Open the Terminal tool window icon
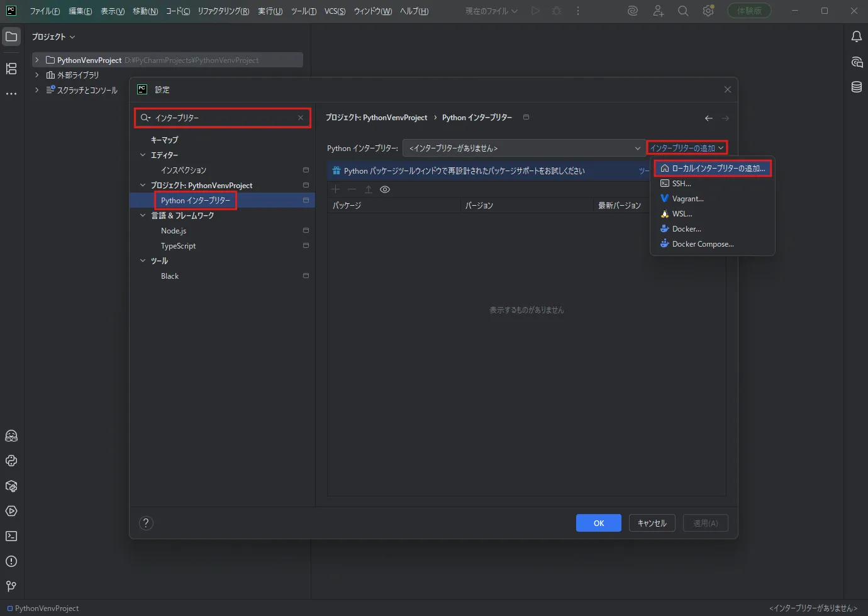This screenshot has height=616, width=868. pyautogui.click(x=11, y=537)
